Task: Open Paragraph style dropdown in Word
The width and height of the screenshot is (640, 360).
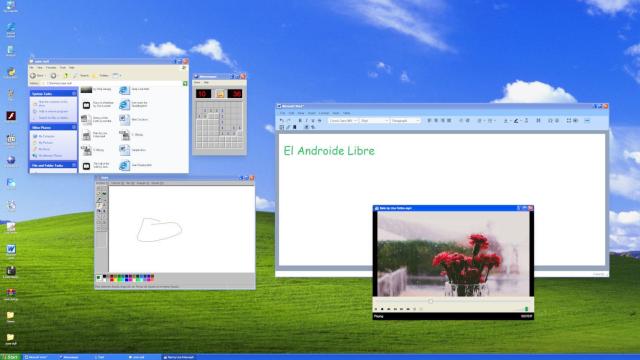Action: pyautogui.click(x=405, y=121)
